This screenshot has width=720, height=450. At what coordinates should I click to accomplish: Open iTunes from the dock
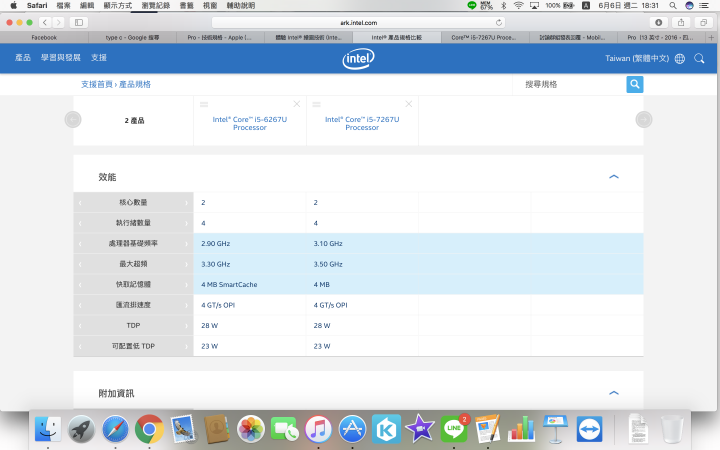tap(318, 429)
